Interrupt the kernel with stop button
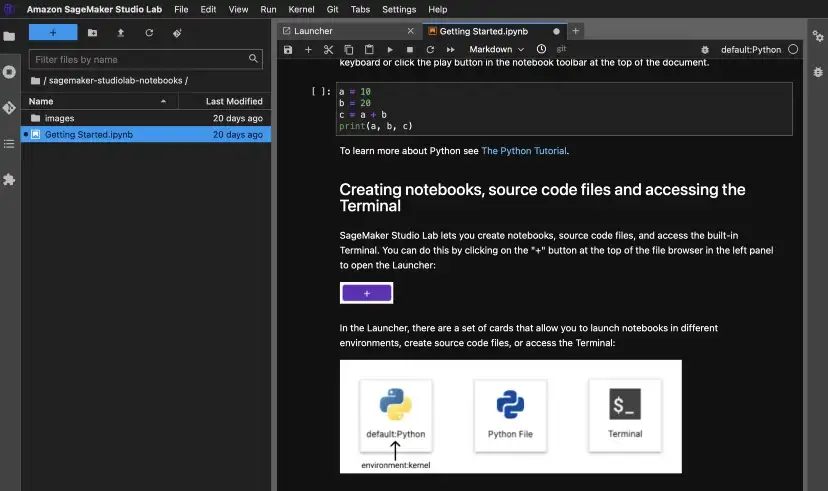 pyautogui.click(x=410, y=50)
